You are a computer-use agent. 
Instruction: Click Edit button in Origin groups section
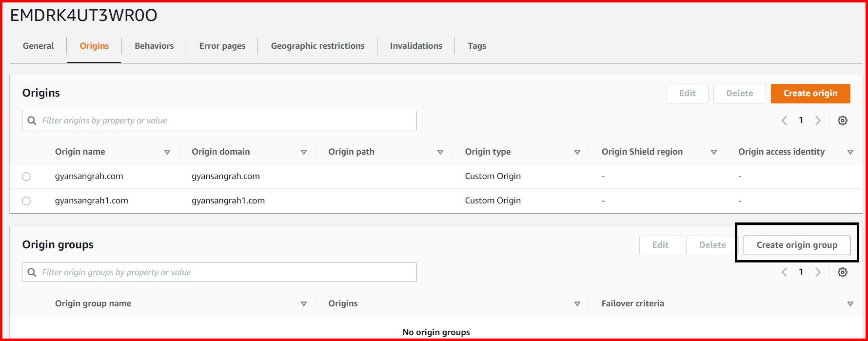point(660,245)
